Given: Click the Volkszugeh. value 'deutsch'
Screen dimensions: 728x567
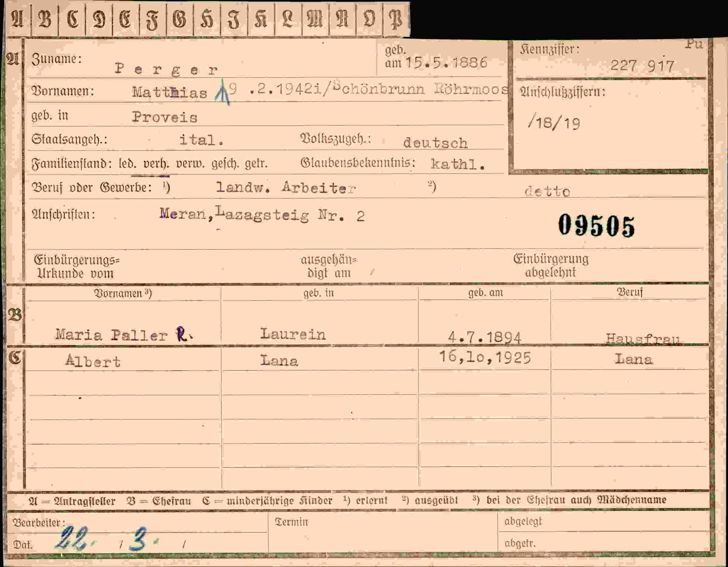Looking at the screenshot, I should [x=435, y=143].
